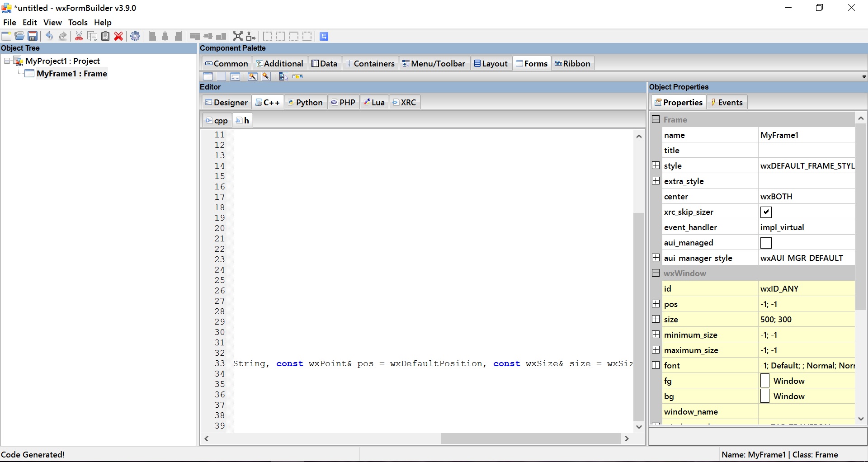Align left toolbar icon
Screen dimensions: 868x462
(x=152, y=36)
